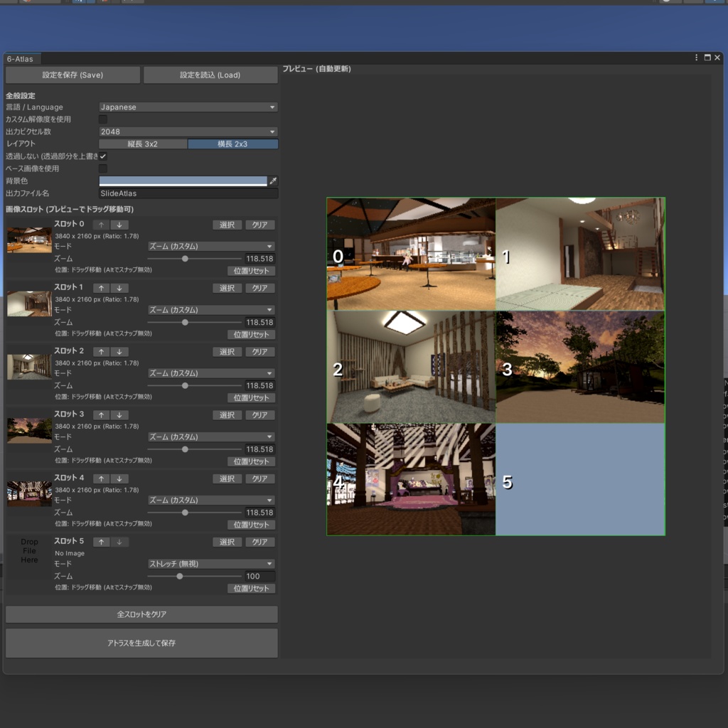The height and width of the screenshot is (728, 728).
Task: Click Slot 5 zoom value field 100
Action: [x=259, y=576]
